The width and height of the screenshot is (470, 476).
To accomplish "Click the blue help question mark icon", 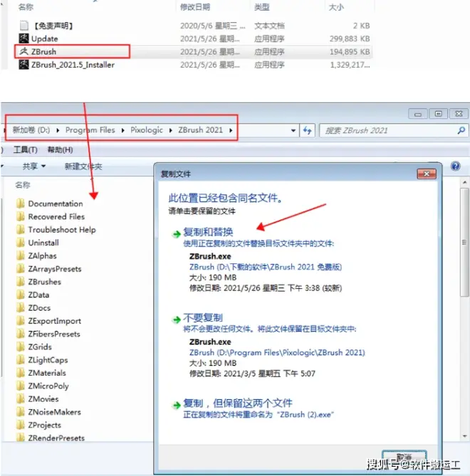I will 456,166.
